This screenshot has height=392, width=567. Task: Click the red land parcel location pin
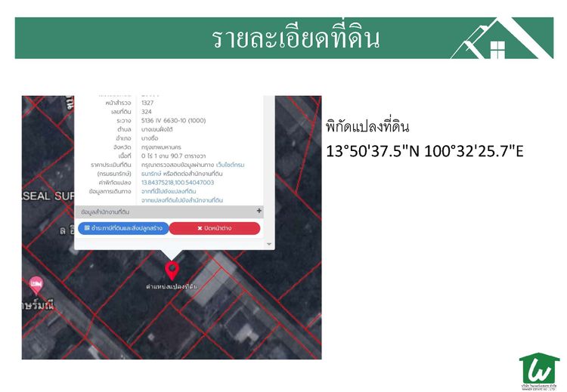172,270
